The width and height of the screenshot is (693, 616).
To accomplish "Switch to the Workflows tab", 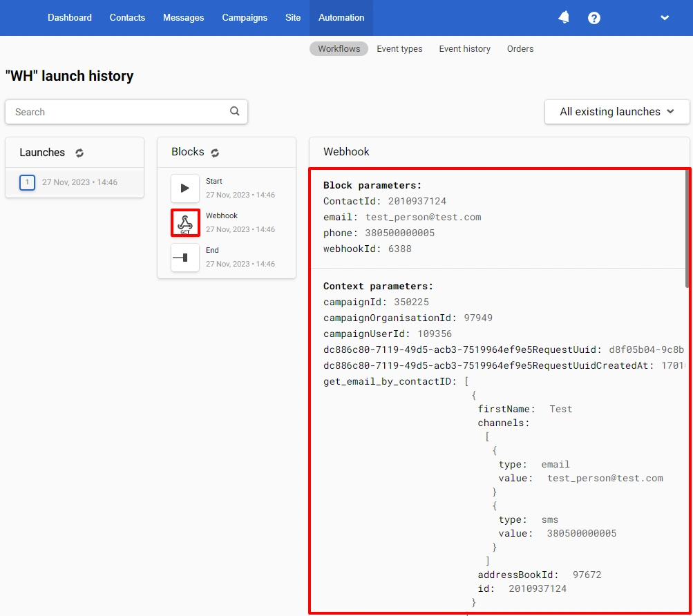I will click(339, 48).
